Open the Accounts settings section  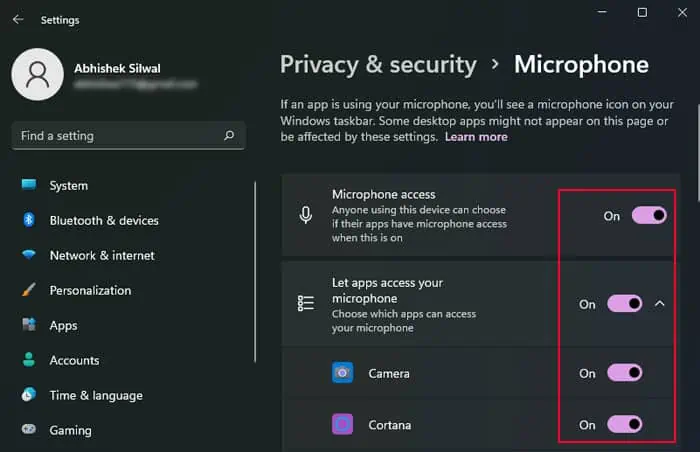click(x=74, y=360)
